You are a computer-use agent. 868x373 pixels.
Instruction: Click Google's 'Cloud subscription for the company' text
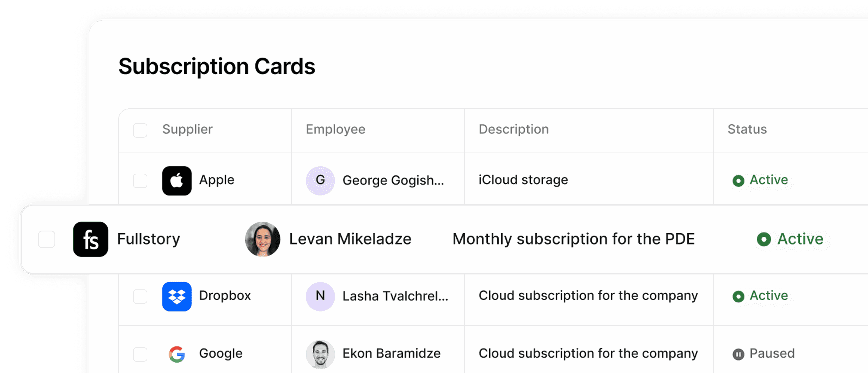point(588,353)
